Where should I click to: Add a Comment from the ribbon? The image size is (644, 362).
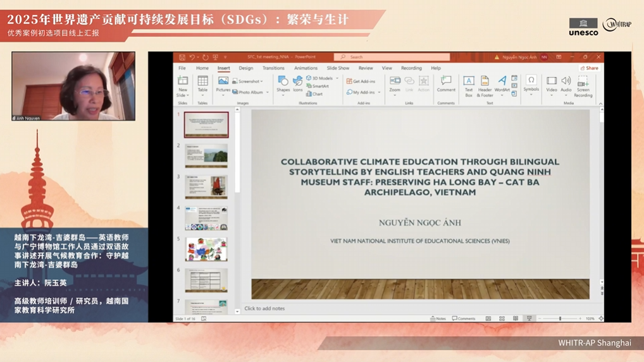(x=446, y=84)
